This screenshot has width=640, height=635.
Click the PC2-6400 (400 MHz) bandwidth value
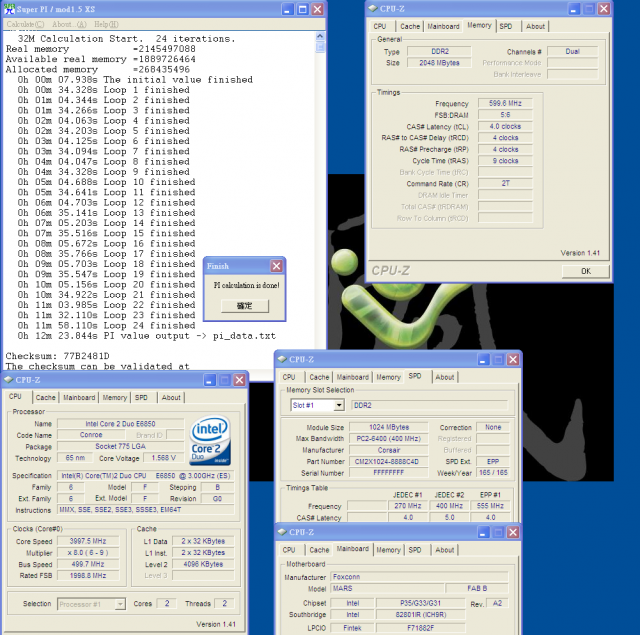[x=389, y=439]
